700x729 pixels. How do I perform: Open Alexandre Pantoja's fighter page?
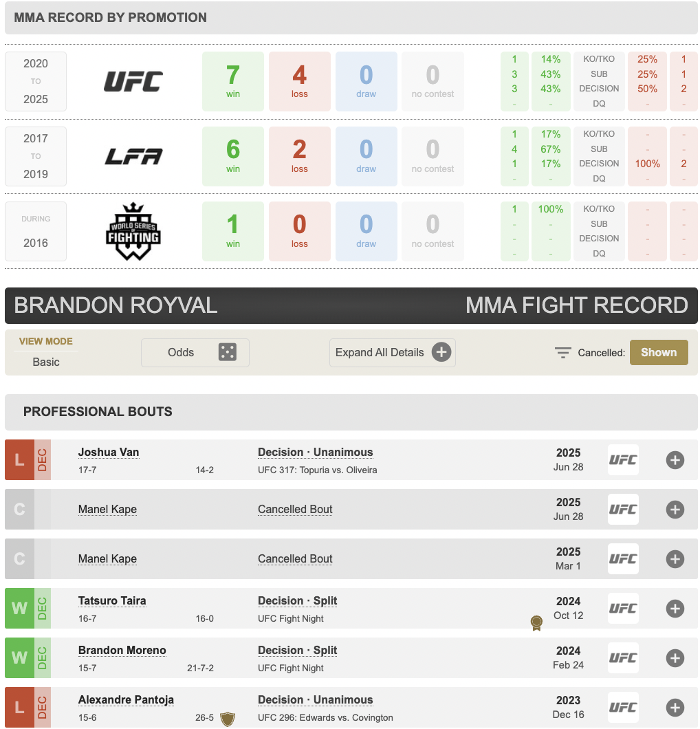click(126, 699)
